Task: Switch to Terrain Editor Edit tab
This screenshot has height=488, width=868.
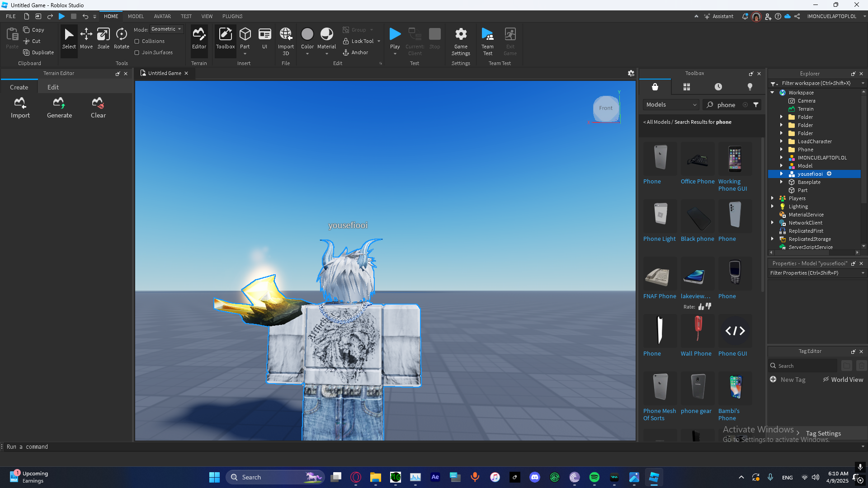Action: click(53, 87)
